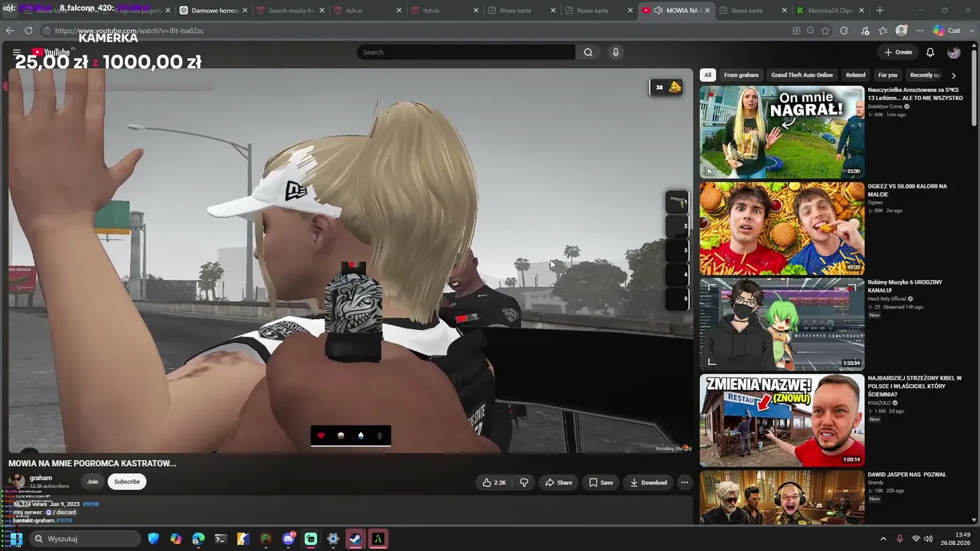This screenshot has width=980, height=551.
Task: Click the YouTube search magnifier button
Action: coord(588,52)
